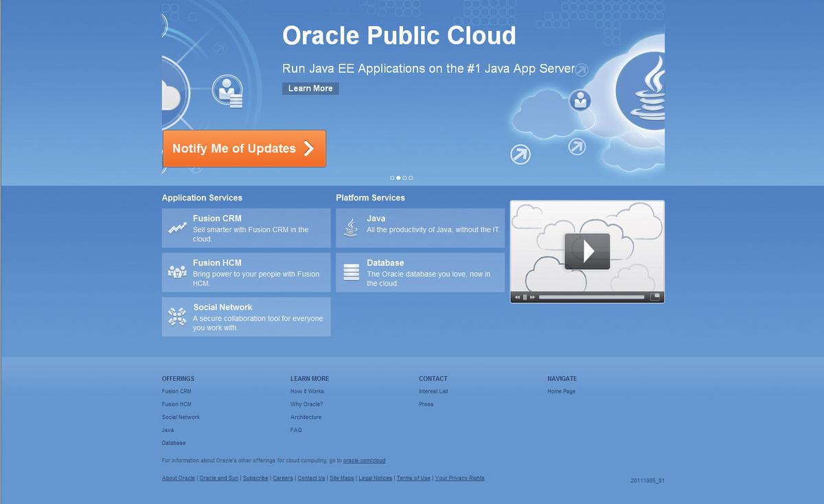Image resolution: width=824 pixels, height=504 pixels.
Task: Follow the oracle.com/cloud link
Action: click(x=364, y=461)
